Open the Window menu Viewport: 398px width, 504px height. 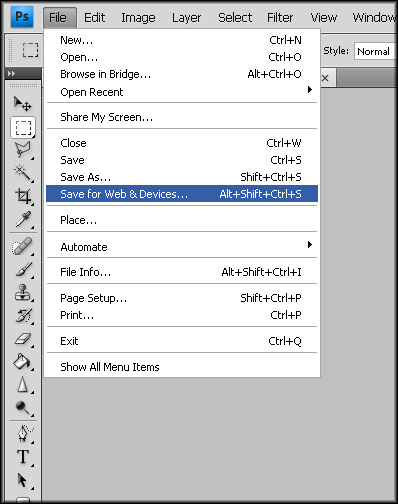(375, 18)
